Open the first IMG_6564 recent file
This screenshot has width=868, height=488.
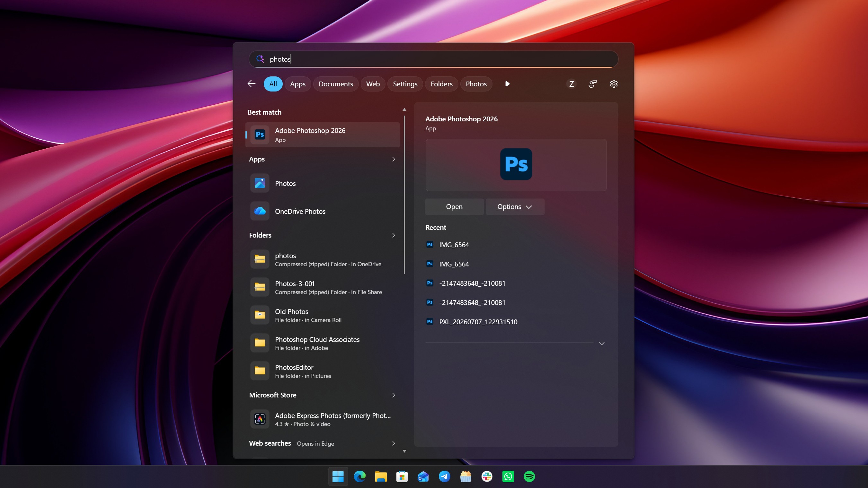(x=454, y=245)
